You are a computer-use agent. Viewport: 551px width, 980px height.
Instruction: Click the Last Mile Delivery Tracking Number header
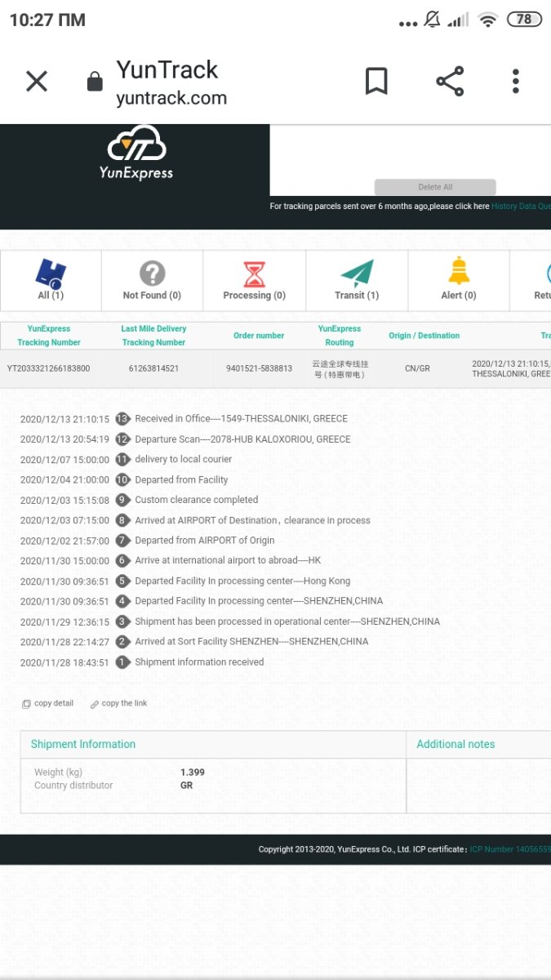[153, 336]
